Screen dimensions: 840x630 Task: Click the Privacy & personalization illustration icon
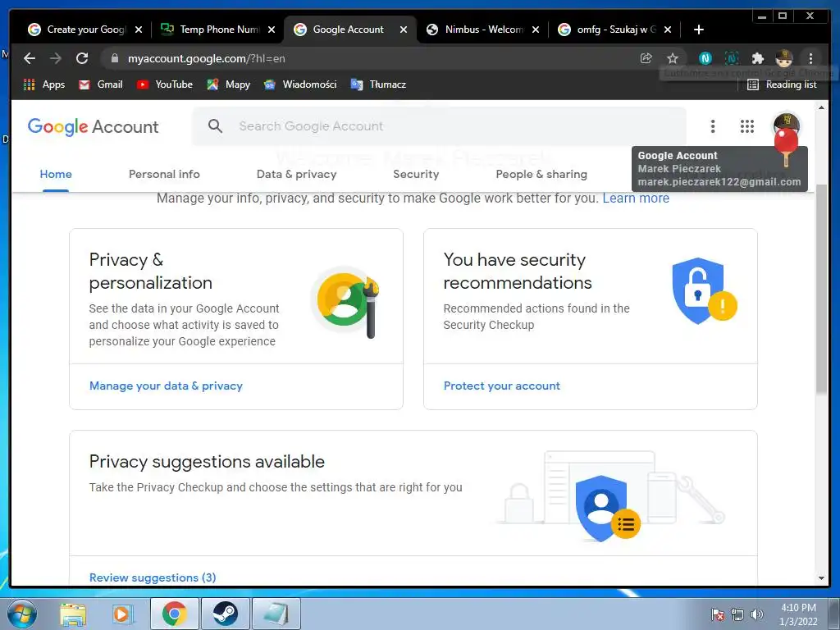(345, 302)
